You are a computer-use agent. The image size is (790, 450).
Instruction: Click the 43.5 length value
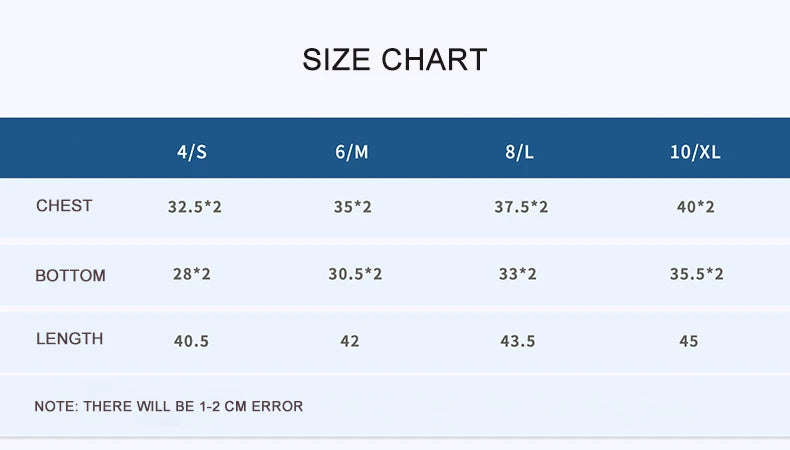[518, 341]
